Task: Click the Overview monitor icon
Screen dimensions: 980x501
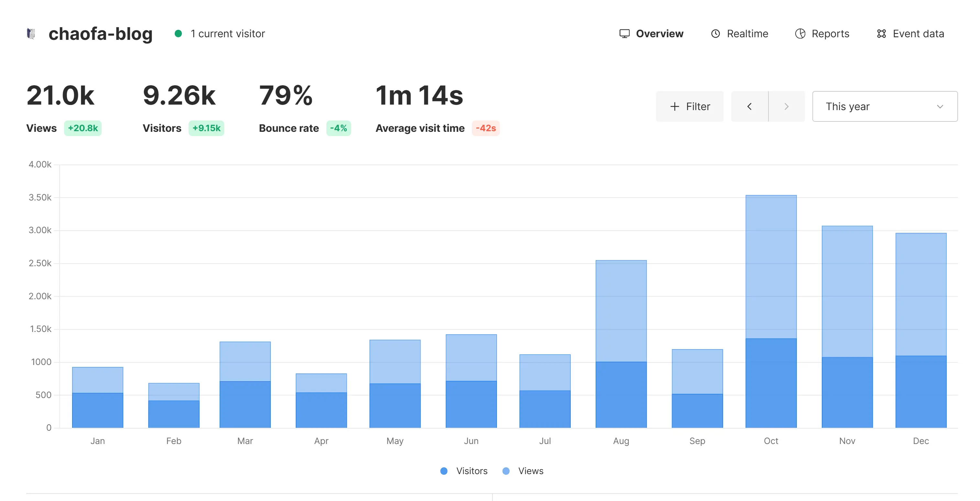Action: (x=624, y=33)
